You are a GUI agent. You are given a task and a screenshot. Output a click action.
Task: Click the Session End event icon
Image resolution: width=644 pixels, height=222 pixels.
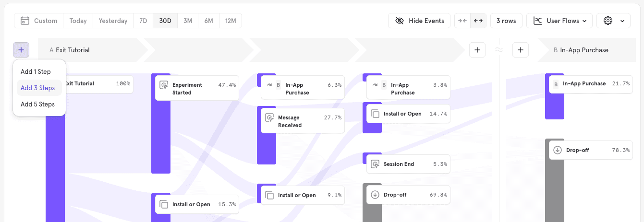[x=375, y=164]
